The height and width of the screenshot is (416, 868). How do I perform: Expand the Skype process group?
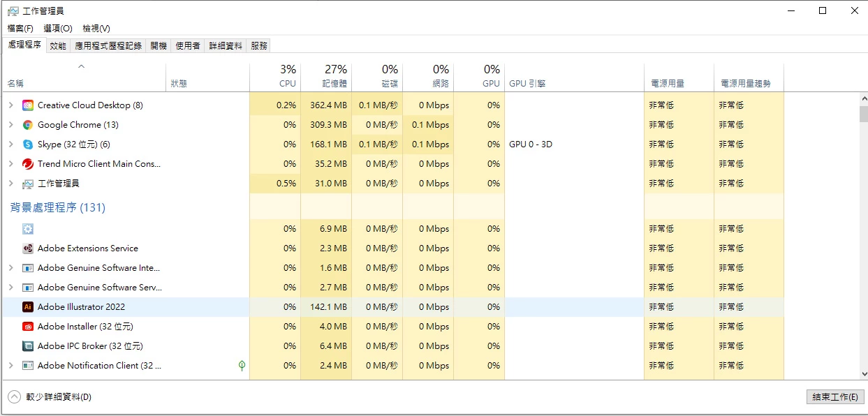pos(10,144)
